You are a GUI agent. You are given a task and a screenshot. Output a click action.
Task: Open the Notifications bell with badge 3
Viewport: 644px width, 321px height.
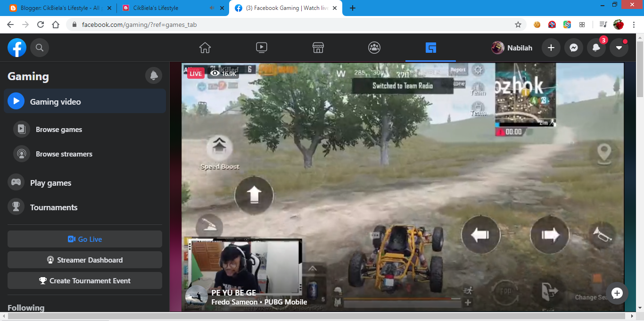click(x=596, y=48)
